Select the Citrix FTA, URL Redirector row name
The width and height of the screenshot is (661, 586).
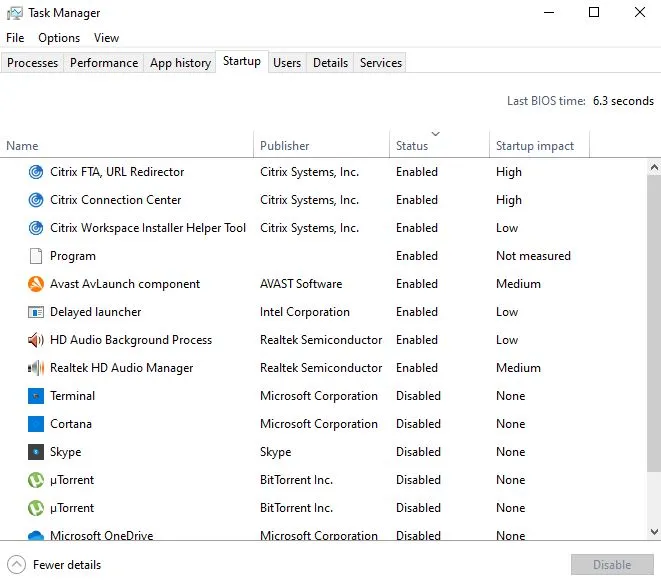click(117, 172)
